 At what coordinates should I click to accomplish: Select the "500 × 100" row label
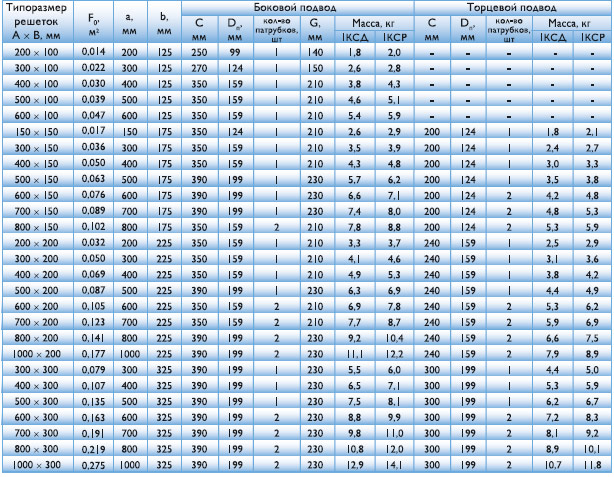(x=36, y=100)
